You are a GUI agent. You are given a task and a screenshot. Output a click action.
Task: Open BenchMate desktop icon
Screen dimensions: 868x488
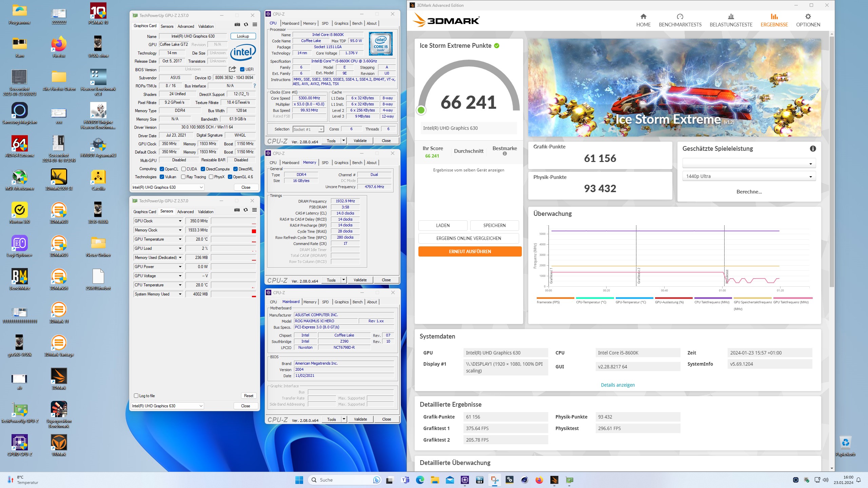(20, 279)
